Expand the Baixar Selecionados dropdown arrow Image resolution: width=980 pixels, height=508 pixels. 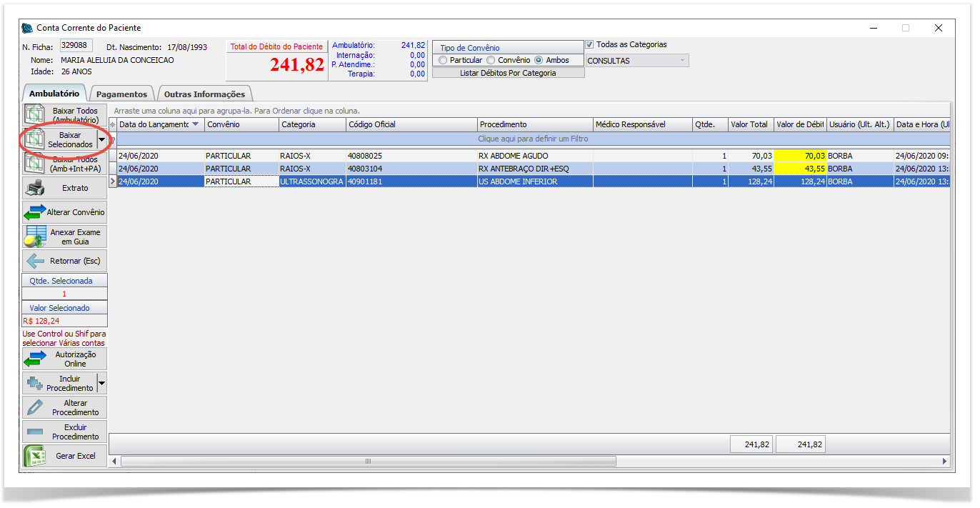click(x=101, y=140)
